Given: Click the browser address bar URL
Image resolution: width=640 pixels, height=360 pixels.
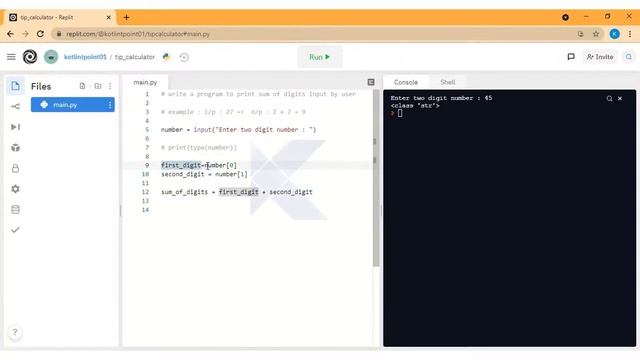Looking at the screenshot, I should pyautogui.click(x=138, y=34).
